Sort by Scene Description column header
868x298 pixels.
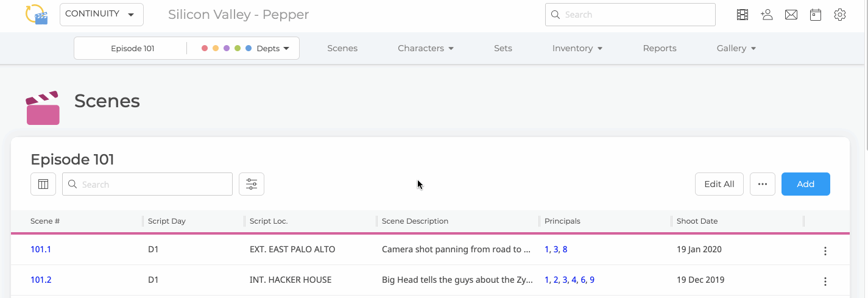coord(415,221)
